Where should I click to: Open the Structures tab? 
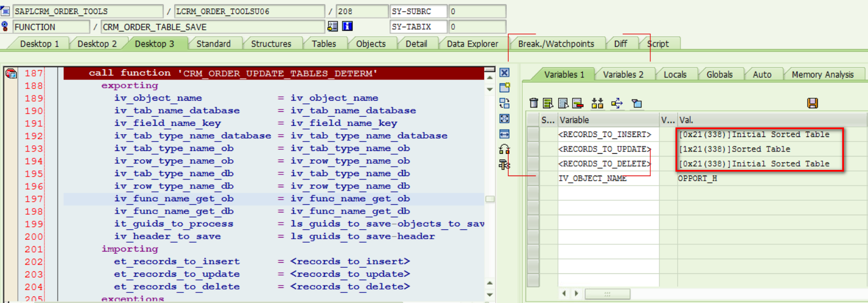click(271, 44)
